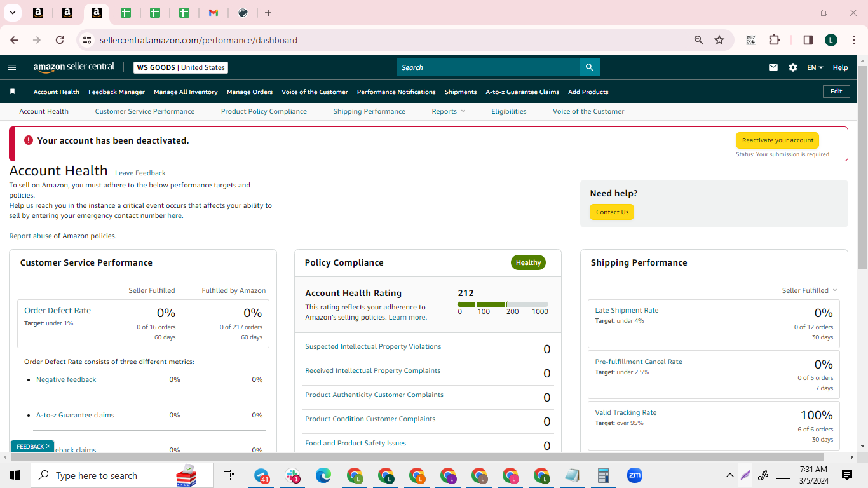Click the Contact Us button
This screenshot has height=488, width=868.
[612, 212]
